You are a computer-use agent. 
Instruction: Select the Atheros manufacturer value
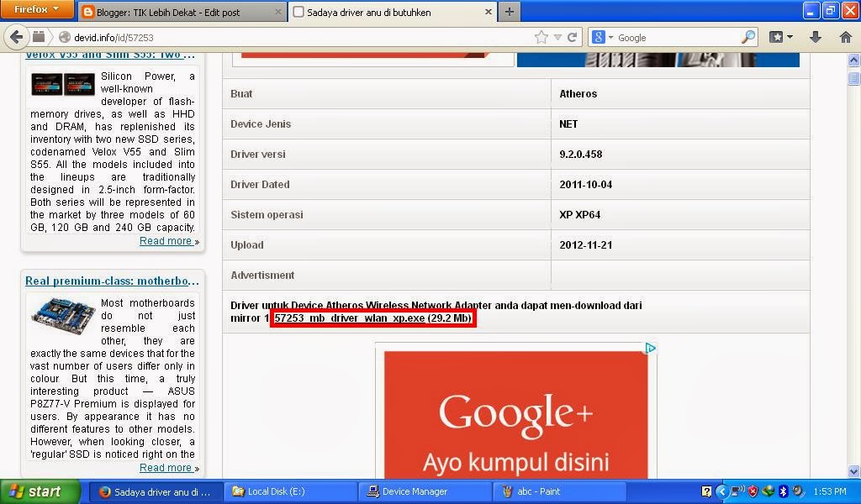pyautogui.click(x=578, y=94)
